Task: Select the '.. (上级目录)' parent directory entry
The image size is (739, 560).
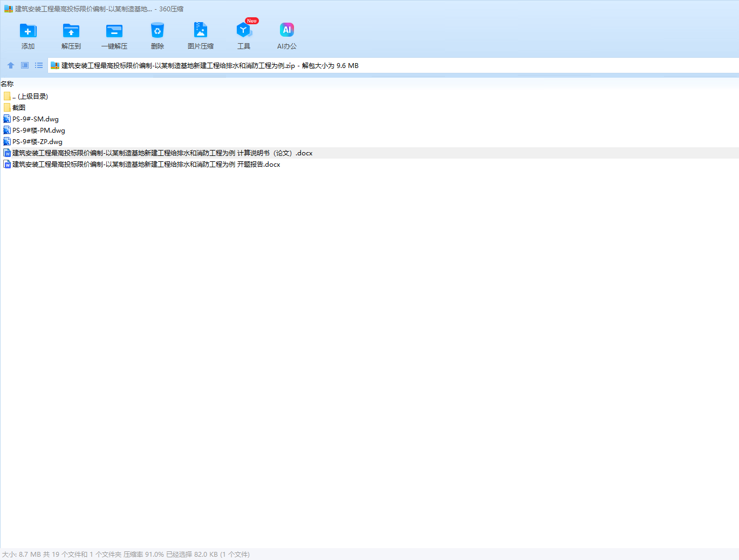Action: click(30, 97)
